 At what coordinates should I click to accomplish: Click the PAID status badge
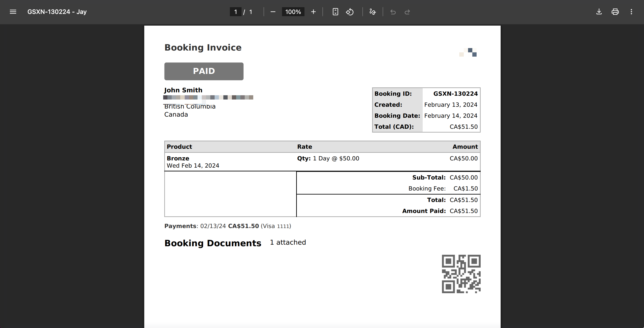204,71
